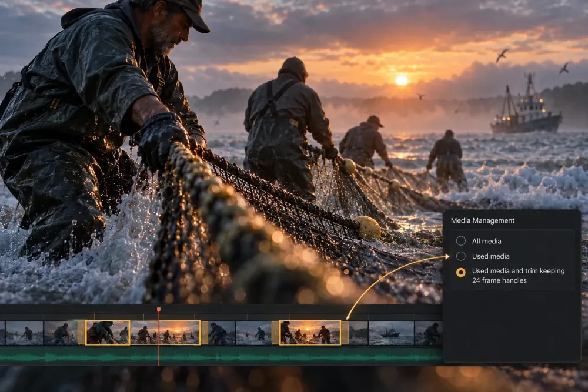Click the "Media Management" panel title
The width and height of the screenshot is (588, 392).
[x=483, y=220]
